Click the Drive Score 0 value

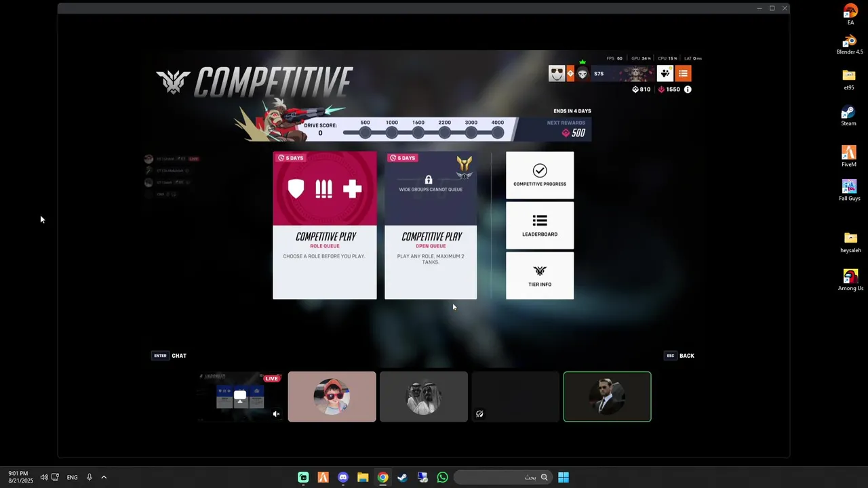(x=320, y=134)
